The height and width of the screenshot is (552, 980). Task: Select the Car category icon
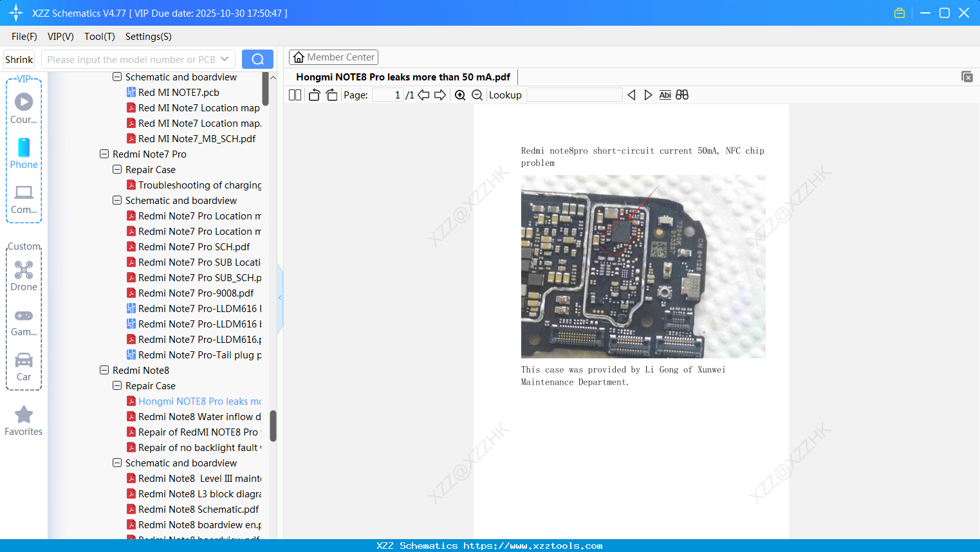pyautogui.click(x=24, y=367)
